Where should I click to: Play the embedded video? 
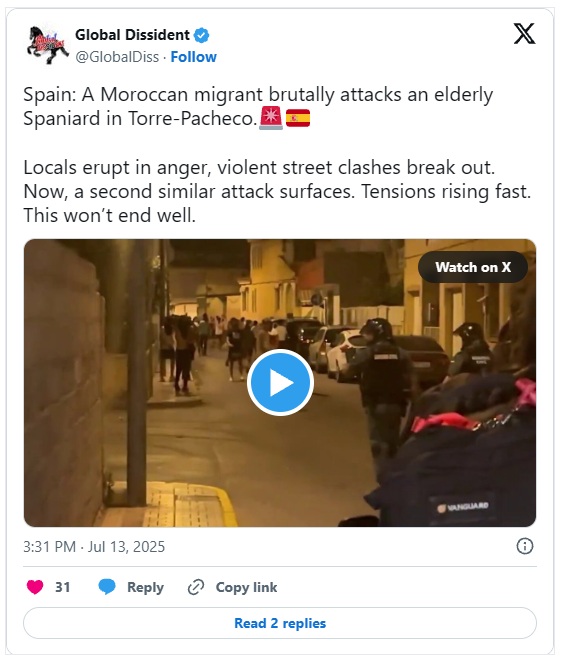(280, 383)
